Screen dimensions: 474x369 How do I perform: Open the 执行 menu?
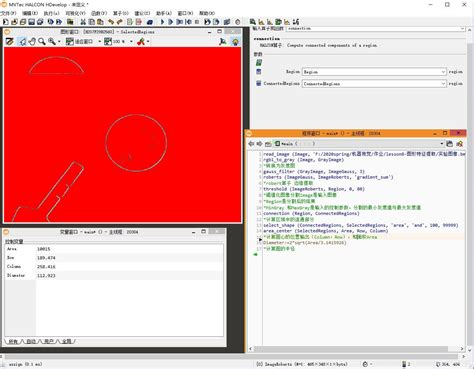click(x=52, y=13)
